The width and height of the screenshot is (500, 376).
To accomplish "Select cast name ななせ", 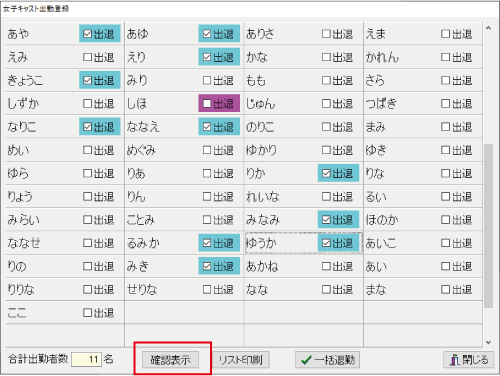I will [x=24, y=243].
